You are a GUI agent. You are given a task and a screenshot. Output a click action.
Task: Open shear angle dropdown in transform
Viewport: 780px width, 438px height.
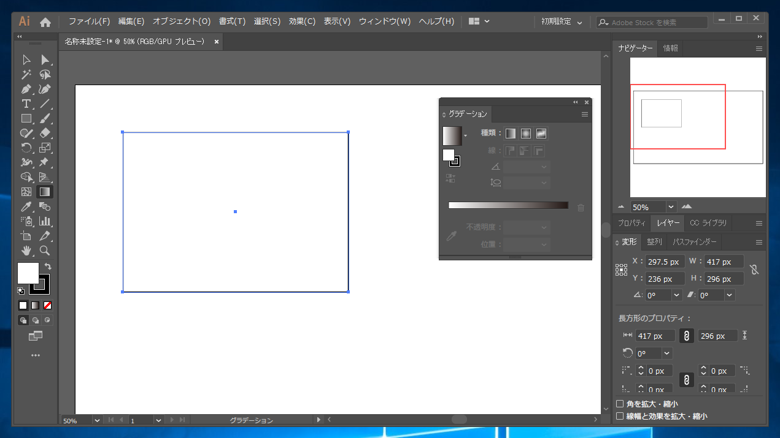729,295
